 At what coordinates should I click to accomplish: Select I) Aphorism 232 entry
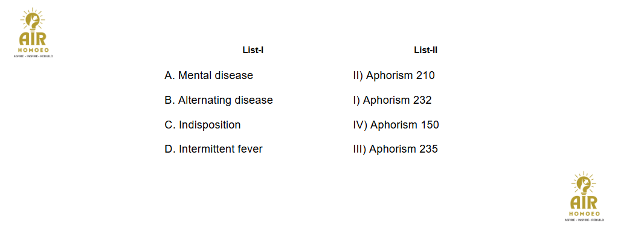[x=392, y=100]
